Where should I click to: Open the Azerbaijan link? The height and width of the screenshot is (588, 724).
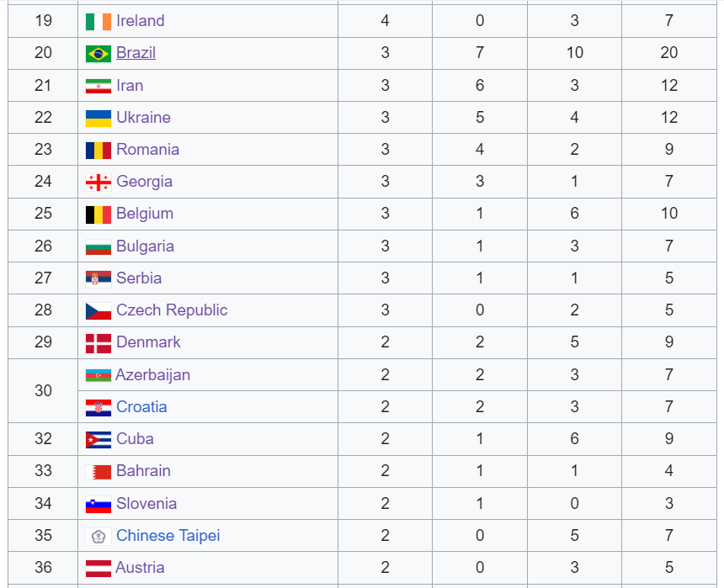pyautogui.click(x=152, y=375)
